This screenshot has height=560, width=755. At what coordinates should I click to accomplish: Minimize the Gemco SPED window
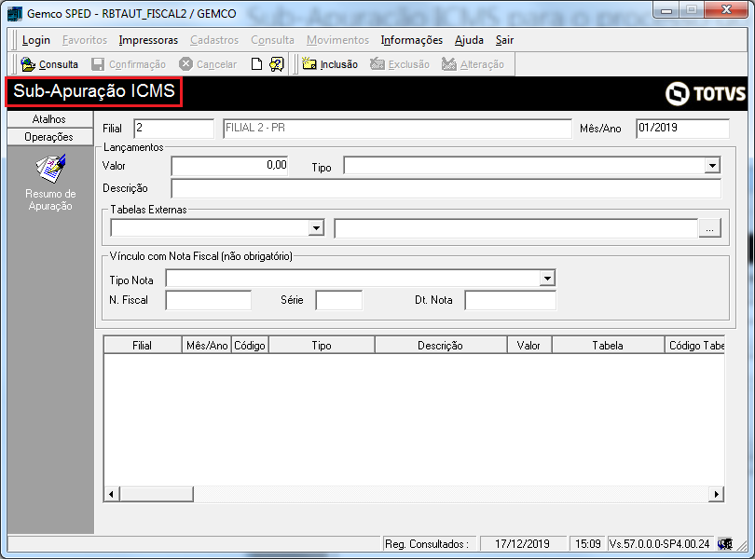pyautogui.click(x=666, y=10)
